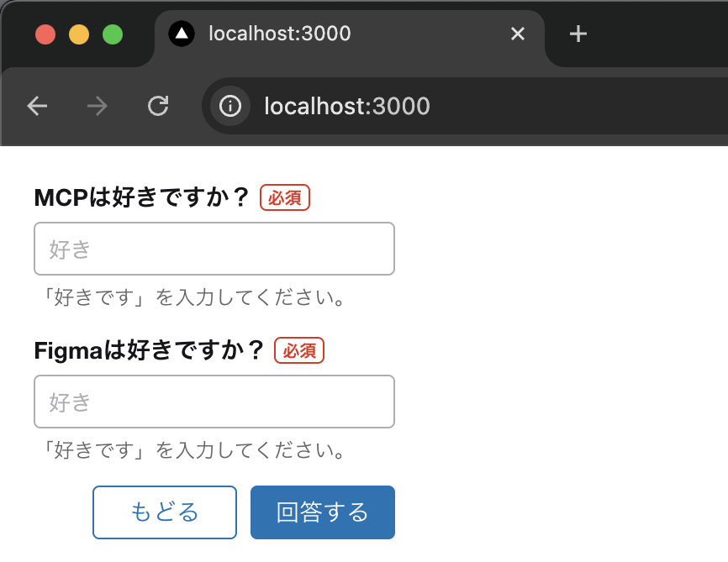Submit with the 回答する button

[x=323, y=512]
